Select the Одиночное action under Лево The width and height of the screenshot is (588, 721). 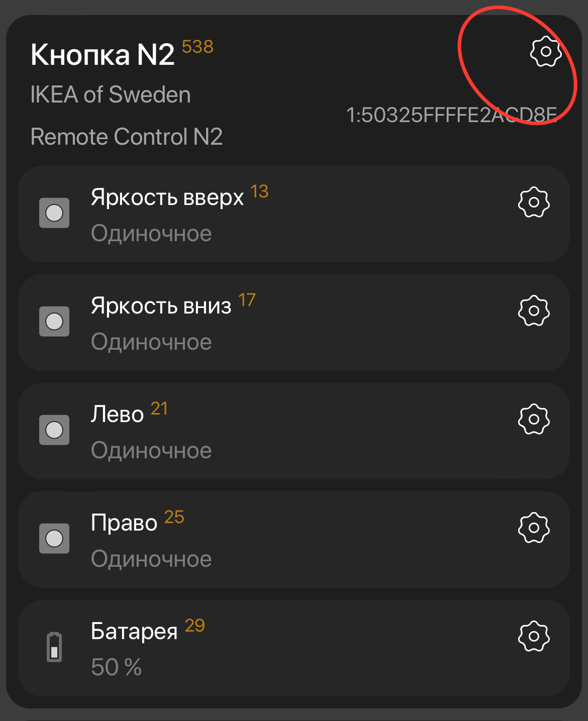pos(151,450)
